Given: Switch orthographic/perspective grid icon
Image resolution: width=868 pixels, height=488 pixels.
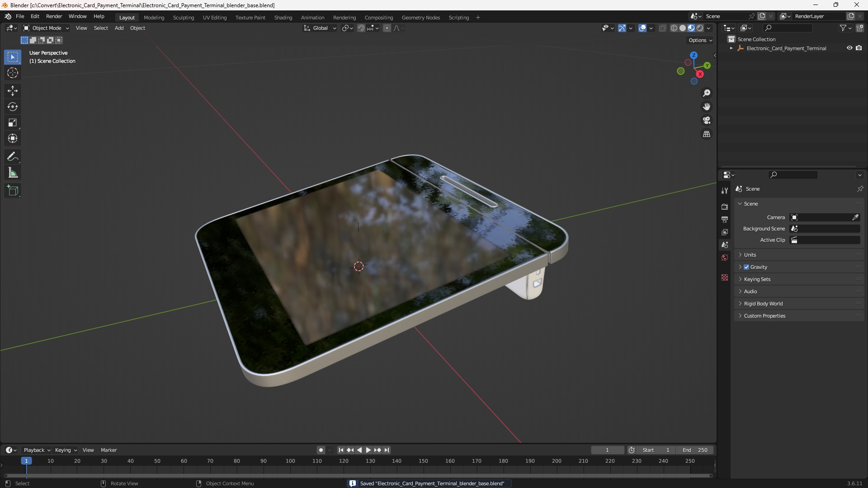Looking at the screenshot, I should tap(707, 134).
